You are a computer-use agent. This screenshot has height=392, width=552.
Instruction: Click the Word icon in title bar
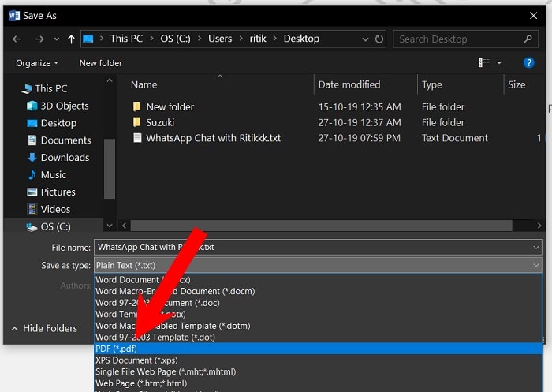13,16
